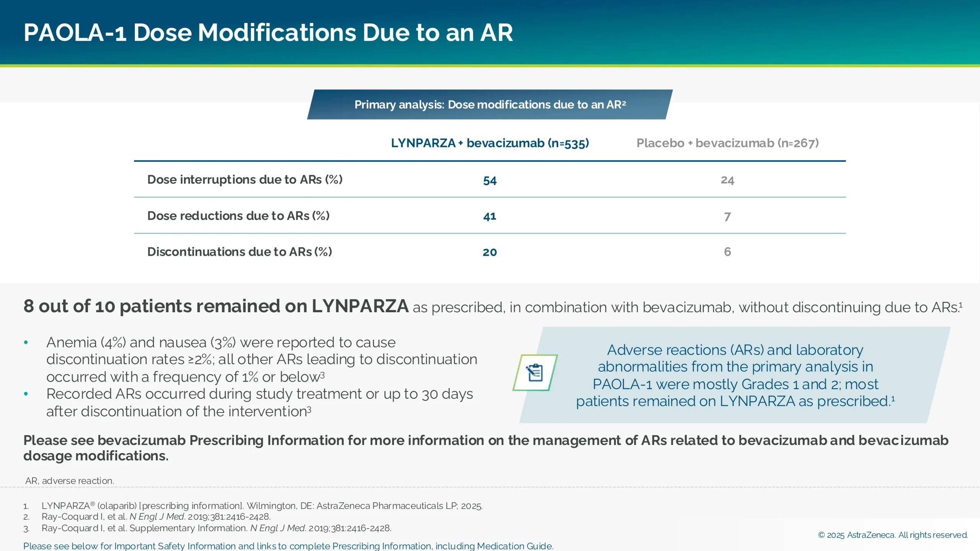Select the value 54 for dose interruptions
Viewport: 980px width, 551px height.
[490, 180]
